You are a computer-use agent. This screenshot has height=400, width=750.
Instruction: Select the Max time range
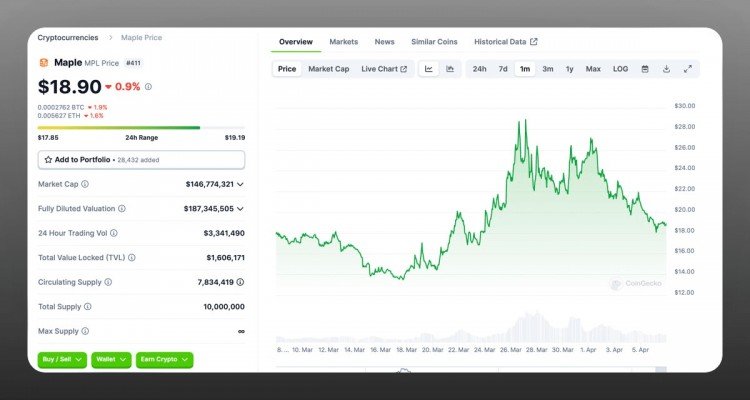point(593,69)
